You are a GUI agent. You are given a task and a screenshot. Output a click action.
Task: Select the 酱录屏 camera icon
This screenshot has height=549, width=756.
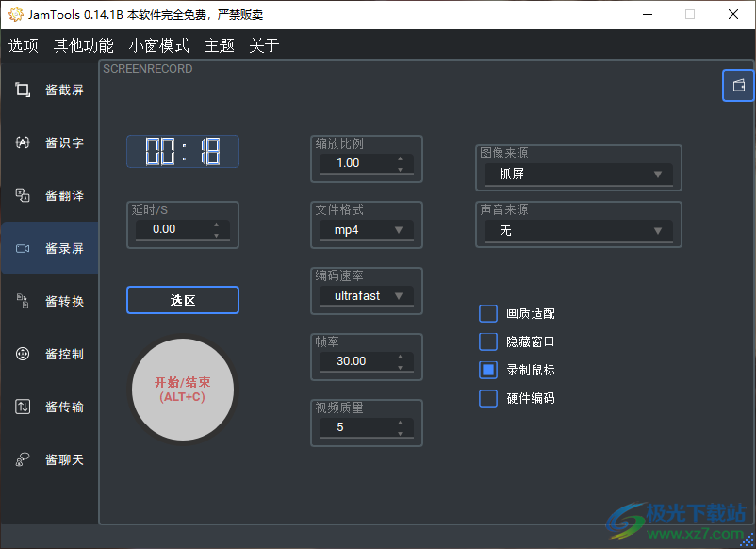(x=23, y=248)
